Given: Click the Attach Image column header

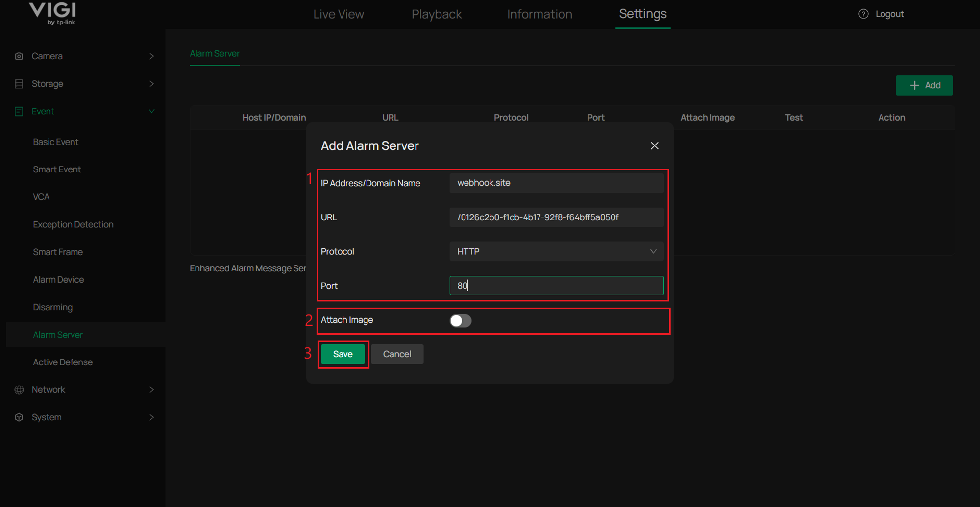Looking at the screenshot, I should pos(707,117).
